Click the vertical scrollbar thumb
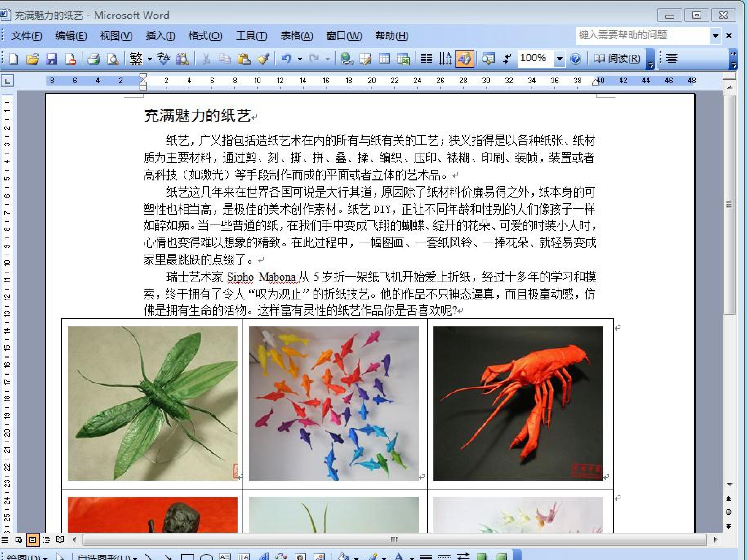This screenshot has width=747, height=560. [729, 205]
